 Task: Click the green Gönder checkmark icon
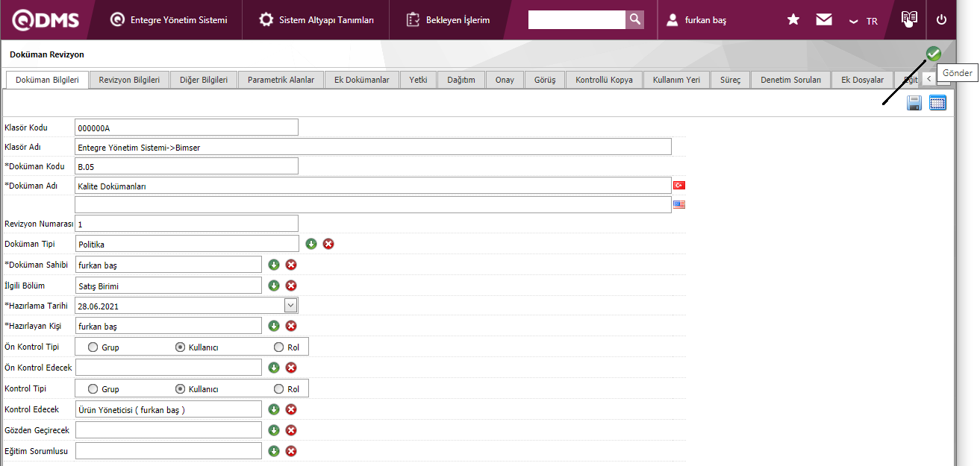933,54
